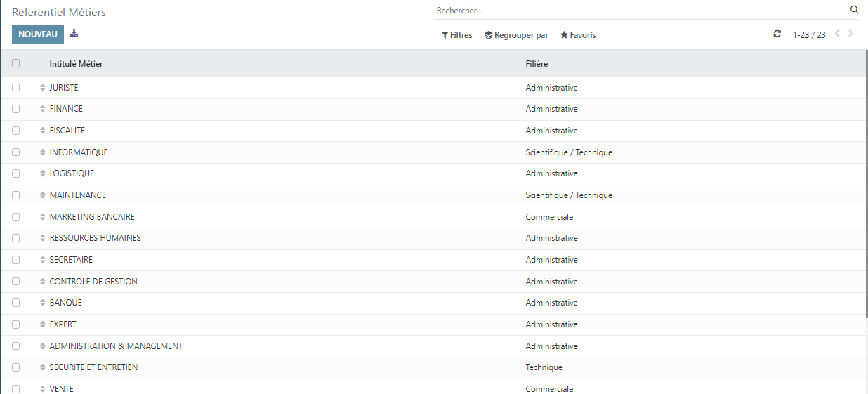Click the refresh icon near pager
Image resolution: width=868 pixels, height=394 pixels.
(777, 34)
